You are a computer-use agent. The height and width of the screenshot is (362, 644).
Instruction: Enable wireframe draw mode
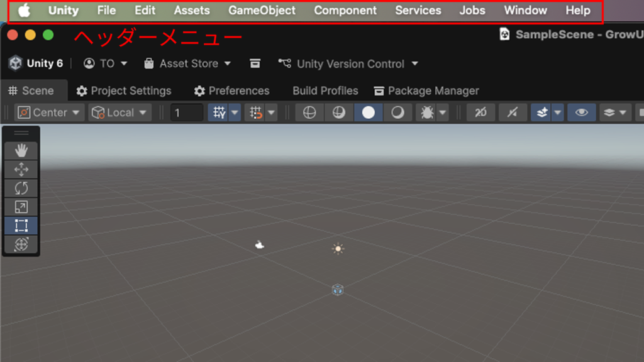309,112
